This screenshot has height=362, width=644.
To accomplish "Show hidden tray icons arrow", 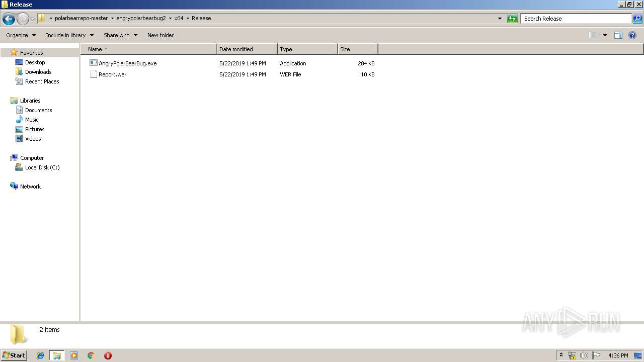I will [561, 355].
